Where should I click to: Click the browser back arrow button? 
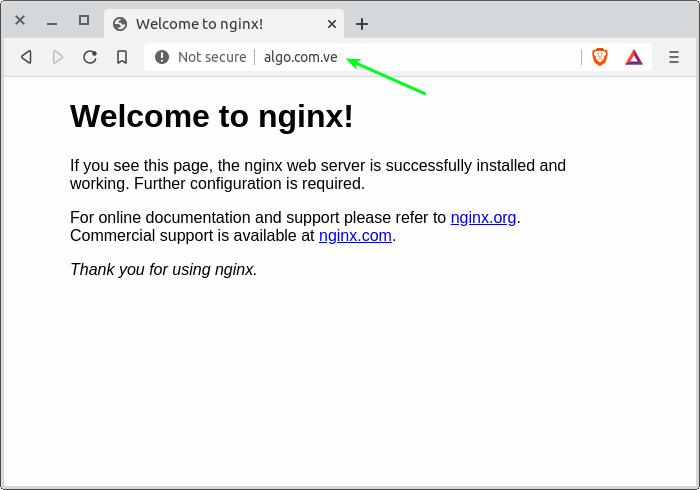pyautogui.click(x=27, y=57)
